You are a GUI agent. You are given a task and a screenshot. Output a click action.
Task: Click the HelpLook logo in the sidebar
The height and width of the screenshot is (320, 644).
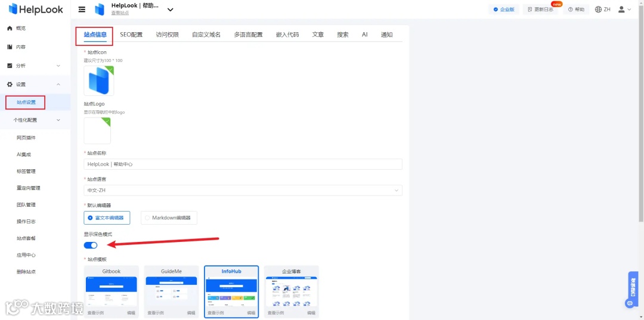click(36, 8)
